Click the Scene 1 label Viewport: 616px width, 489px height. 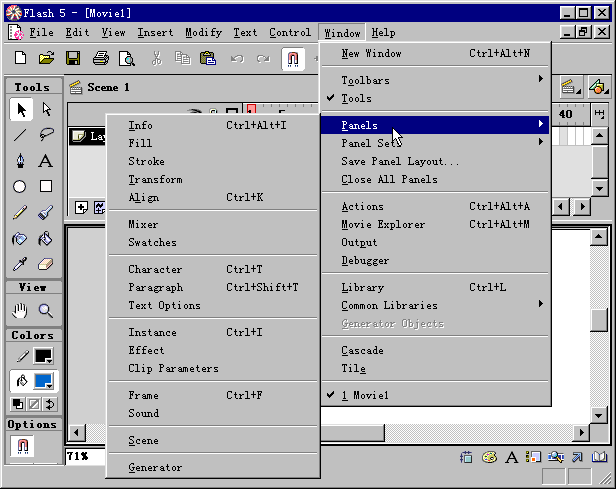[108, 87]
